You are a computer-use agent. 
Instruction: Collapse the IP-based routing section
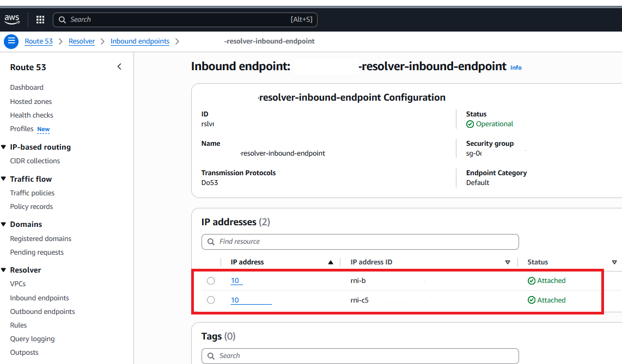click(x=4, y=147)
